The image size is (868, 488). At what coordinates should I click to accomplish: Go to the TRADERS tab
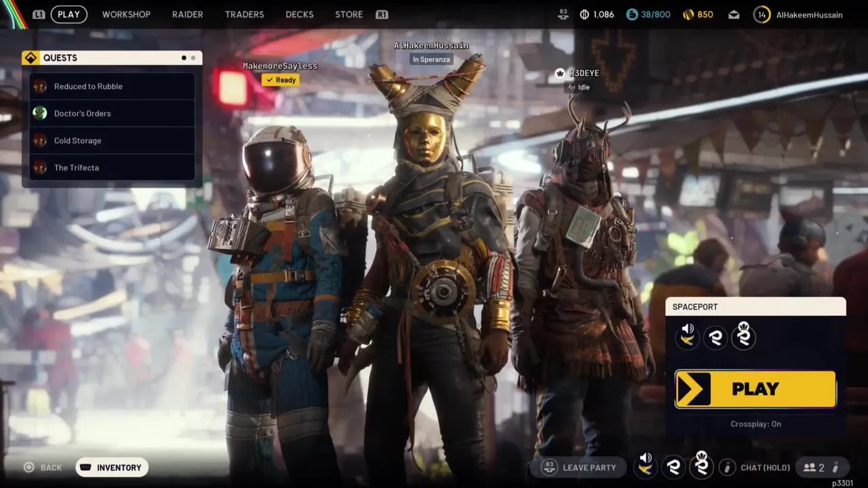click(x=244, y=14)
